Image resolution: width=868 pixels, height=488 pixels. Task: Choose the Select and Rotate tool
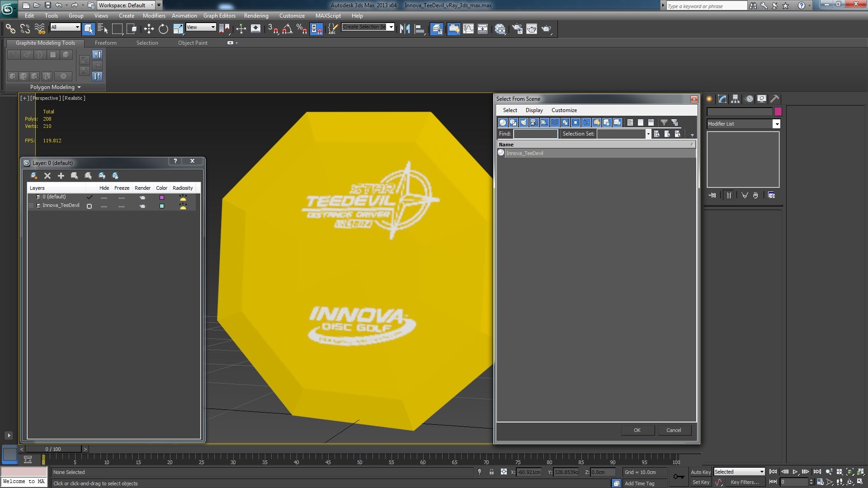point(163,29)
